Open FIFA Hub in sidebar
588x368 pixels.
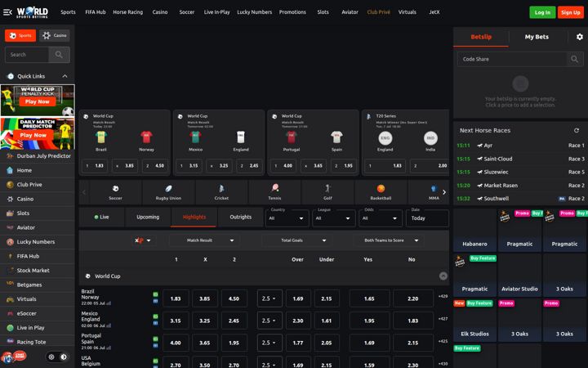(x=37, y=256)
